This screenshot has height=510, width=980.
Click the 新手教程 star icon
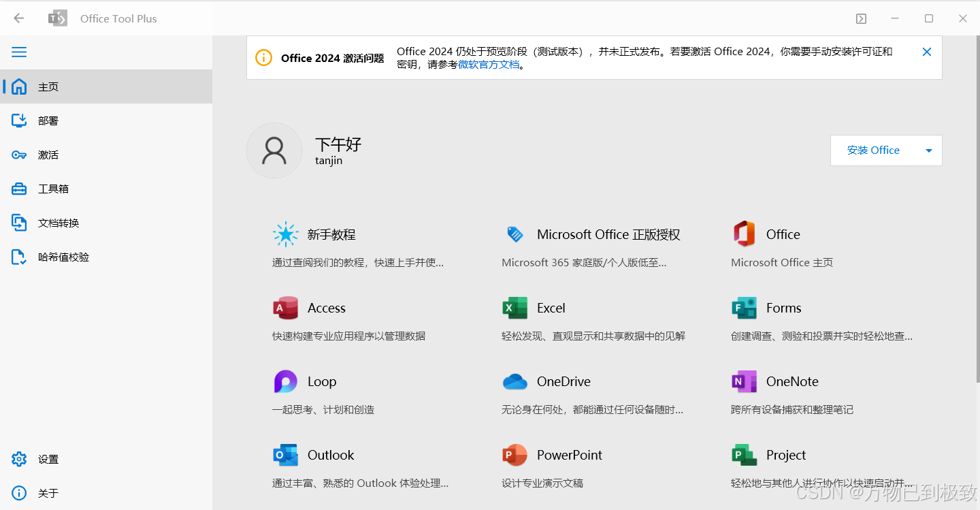pyautogui.click(x=285, y=234)
